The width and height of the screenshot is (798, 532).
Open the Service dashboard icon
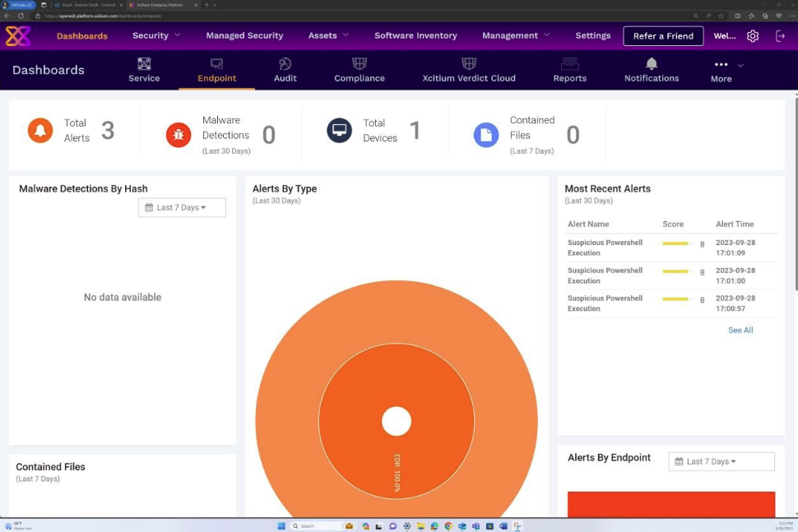coord(144,63)
